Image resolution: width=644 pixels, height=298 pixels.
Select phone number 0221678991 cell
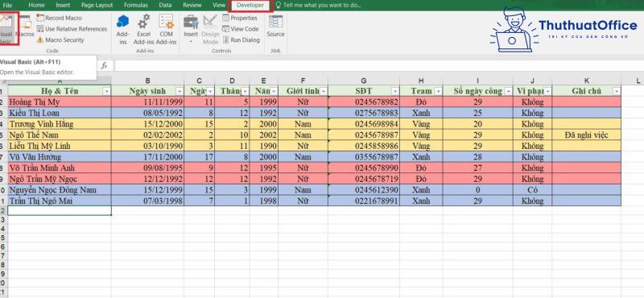tap(364, 201)
